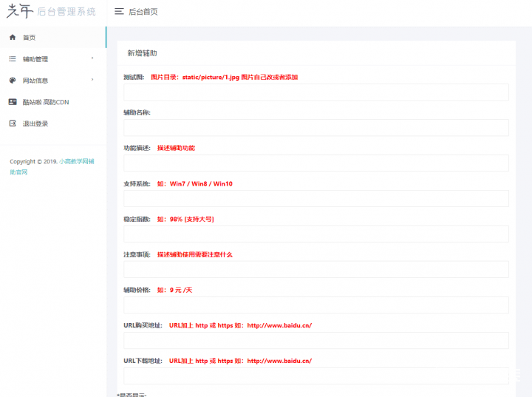Screen dimensions: 532x397
Task: Focus the 支持系统 input field
Action: click(316, 199)
